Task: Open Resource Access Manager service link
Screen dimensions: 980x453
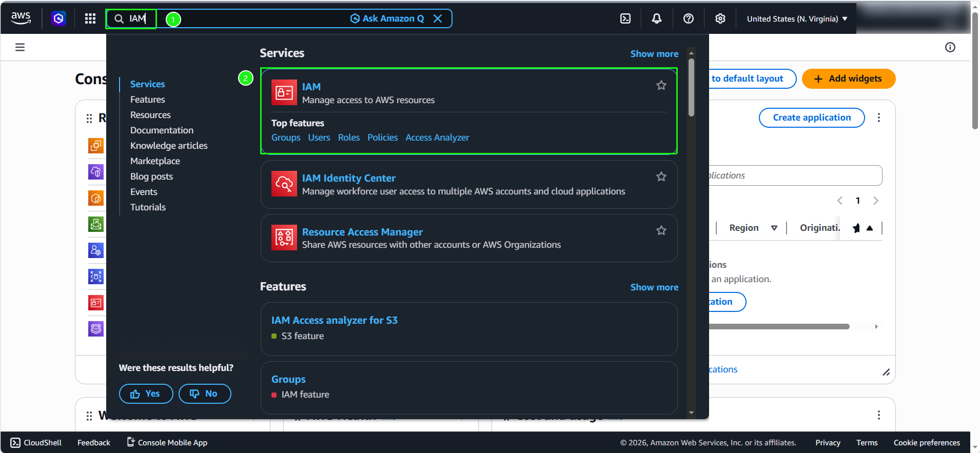Action: [x=362, y=232]
